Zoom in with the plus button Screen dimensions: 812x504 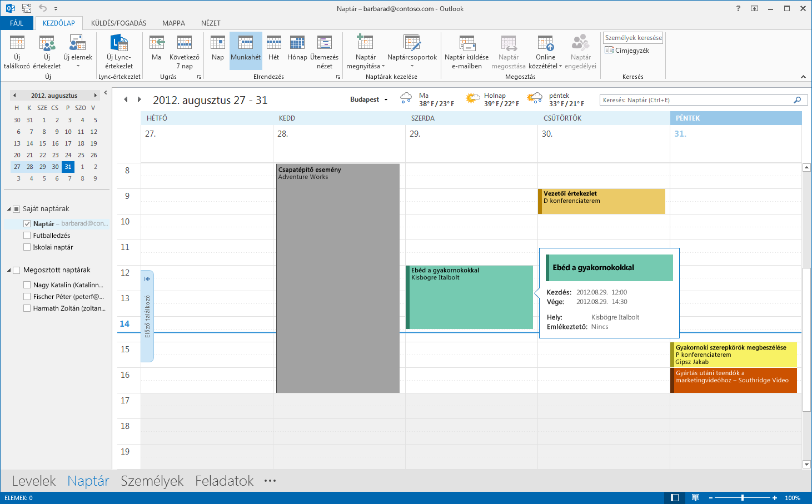tap(775, 498)
